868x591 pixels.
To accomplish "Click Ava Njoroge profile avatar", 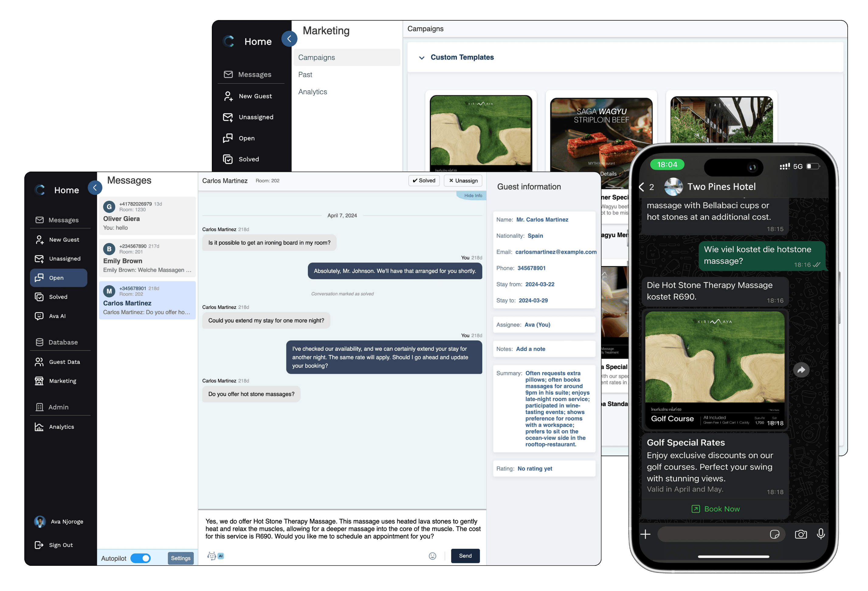I will pos(40,521).
